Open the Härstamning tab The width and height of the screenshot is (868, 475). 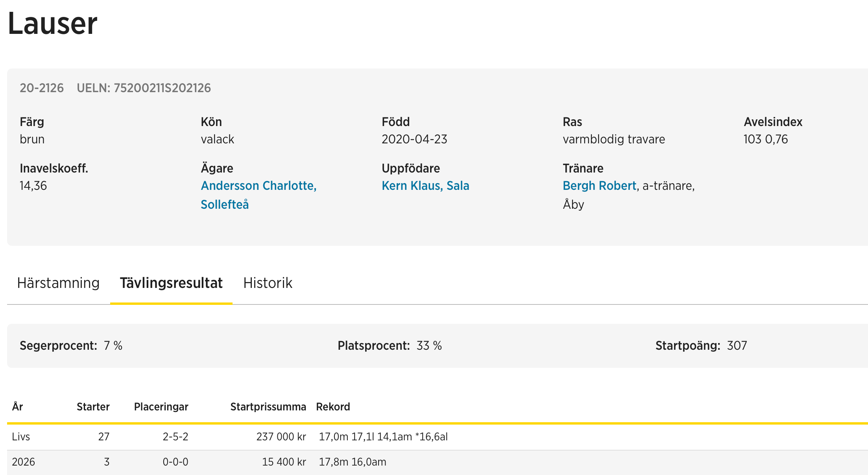click(58, 283)
